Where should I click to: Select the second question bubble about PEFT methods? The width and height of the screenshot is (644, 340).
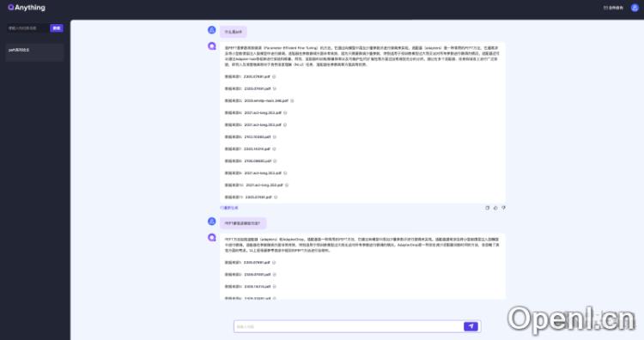[x=243, y=223]
